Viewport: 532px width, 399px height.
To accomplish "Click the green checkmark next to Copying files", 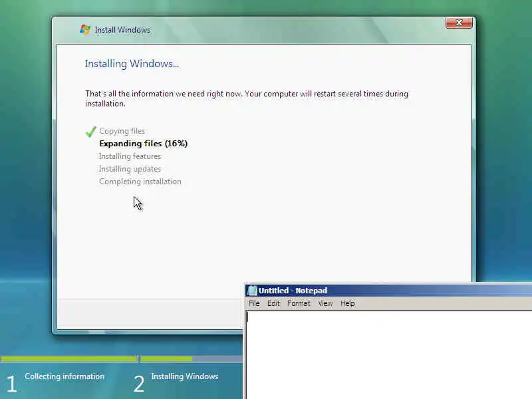I will click(91, 132).
